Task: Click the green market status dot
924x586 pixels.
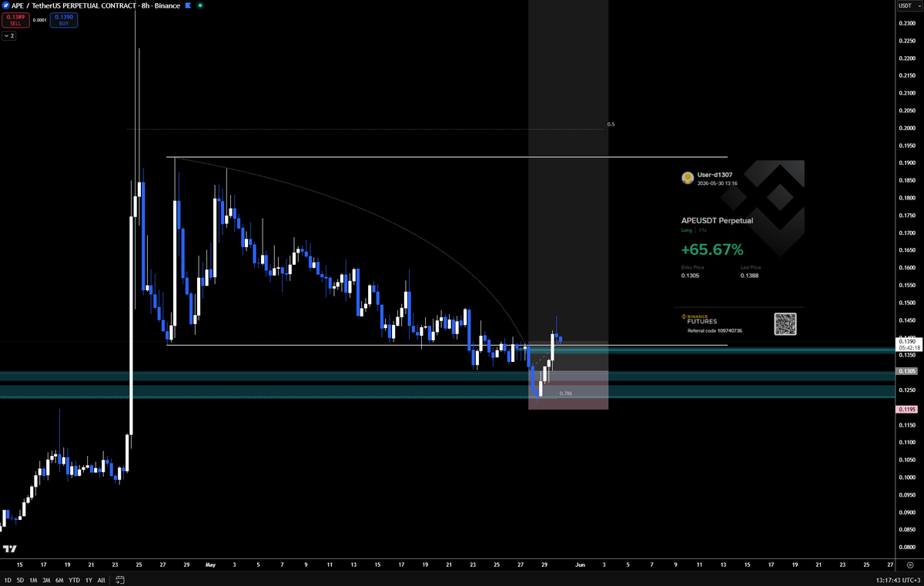Action: (x=200, y=5)
